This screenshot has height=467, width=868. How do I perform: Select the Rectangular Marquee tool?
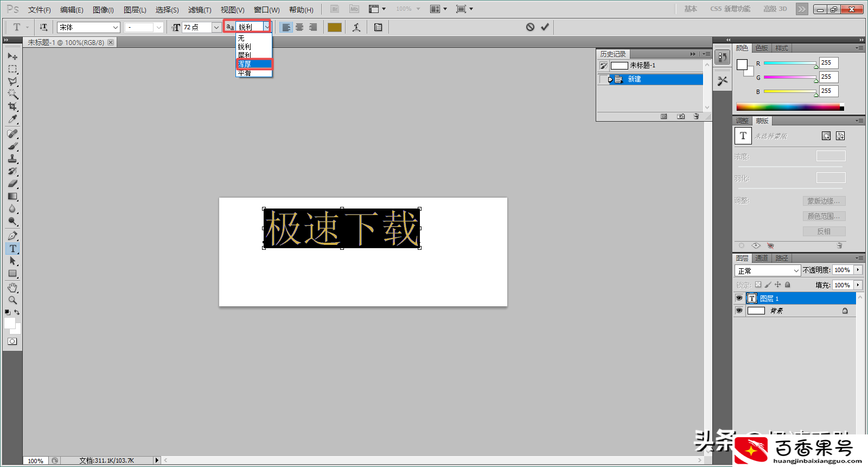coord(12,69)
